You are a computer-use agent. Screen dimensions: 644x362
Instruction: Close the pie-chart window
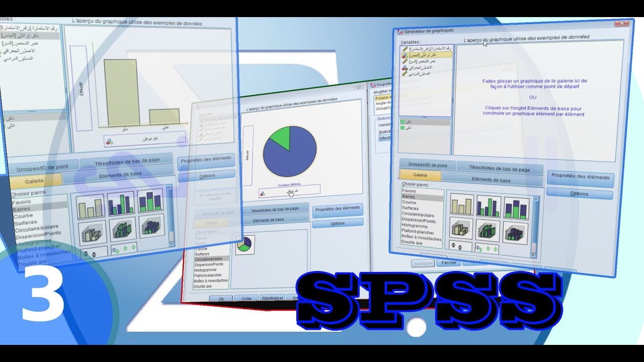pyautogui.click(x=358, y=87)
